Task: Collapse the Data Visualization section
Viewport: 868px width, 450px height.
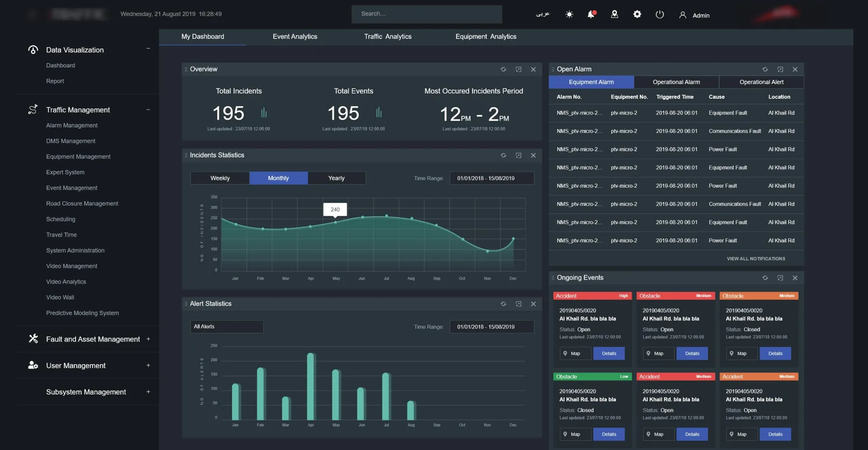Action: [x=148, y=48]
